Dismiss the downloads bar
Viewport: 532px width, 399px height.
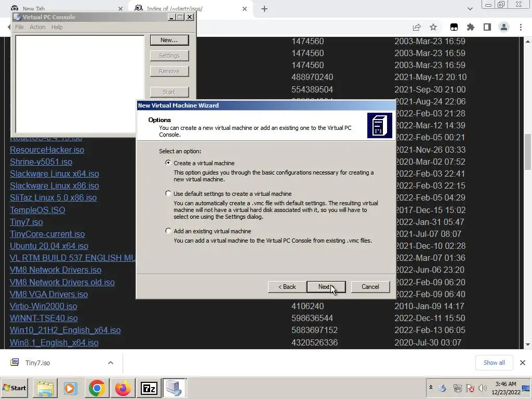[x=523, y=363]
